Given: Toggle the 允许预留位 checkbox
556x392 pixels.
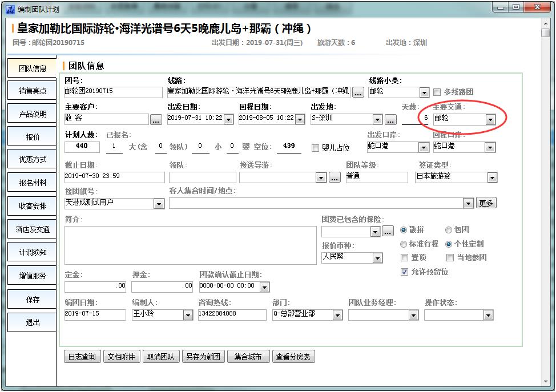Looking at the screenshot, I should (x=405, y=272).
